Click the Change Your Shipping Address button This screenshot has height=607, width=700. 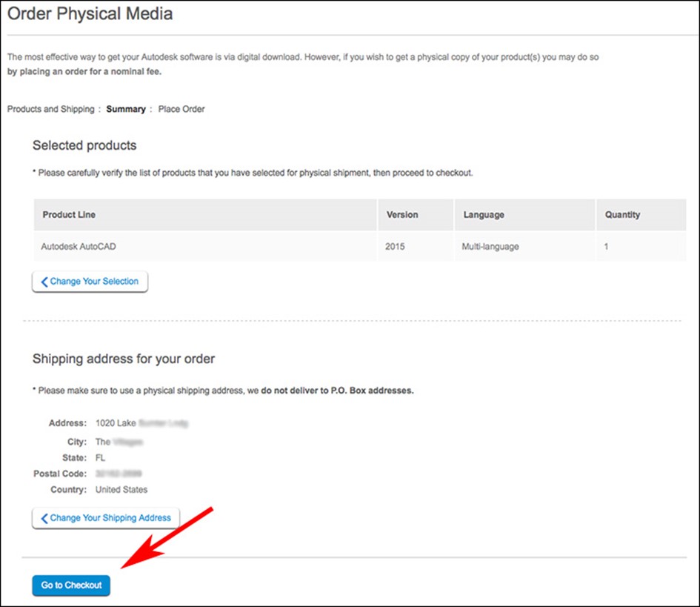tap(106, 518)
